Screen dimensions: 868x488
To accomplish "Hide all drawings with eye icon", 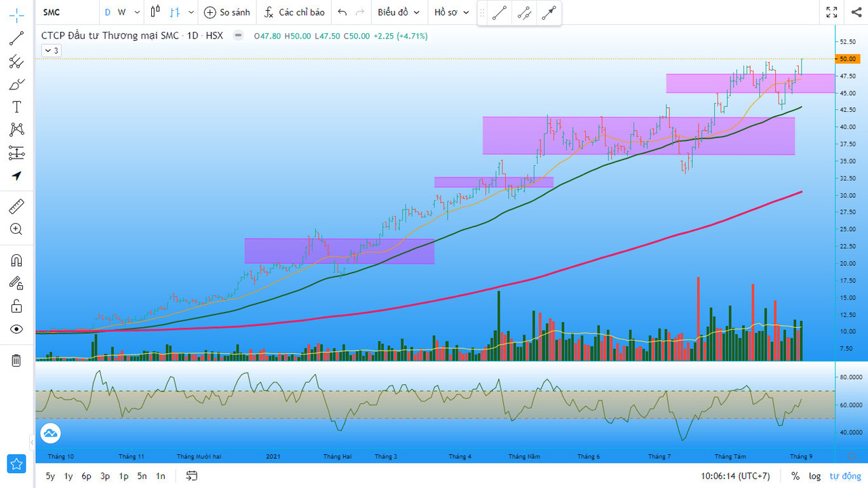I will pos(16,329).
